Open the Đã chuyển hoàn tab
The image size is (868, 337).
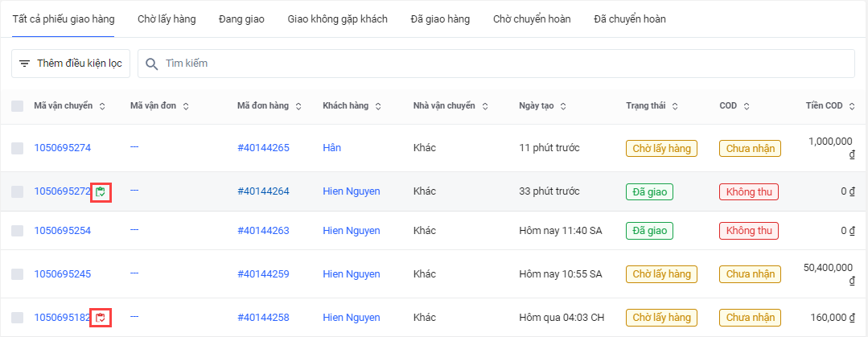coord(629,18)
